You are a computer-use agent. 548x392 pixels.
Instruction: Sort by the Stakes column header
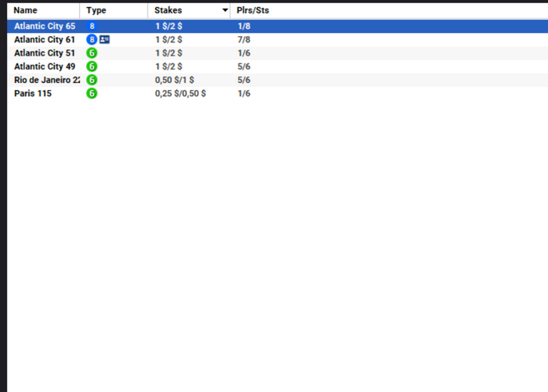click(189, 10)
